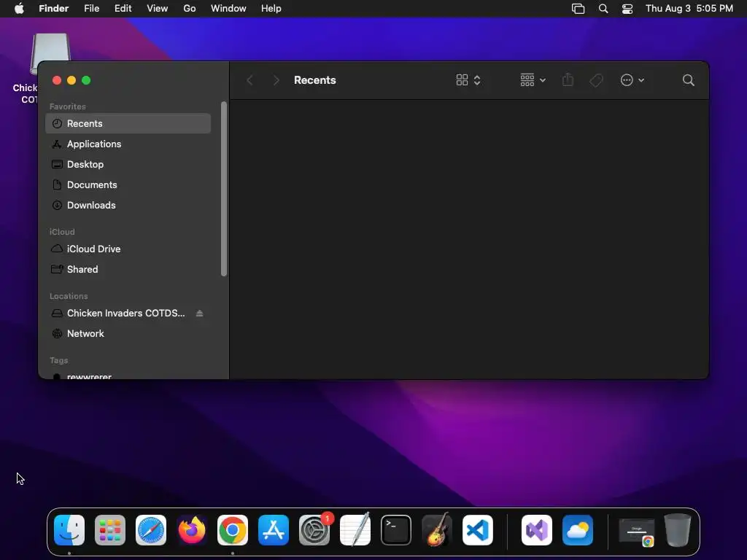Image resolution: width=747 pixels, height=560 pixels.
Task: Open TextEdit from the Dock
Action: [x=355, y=530]
